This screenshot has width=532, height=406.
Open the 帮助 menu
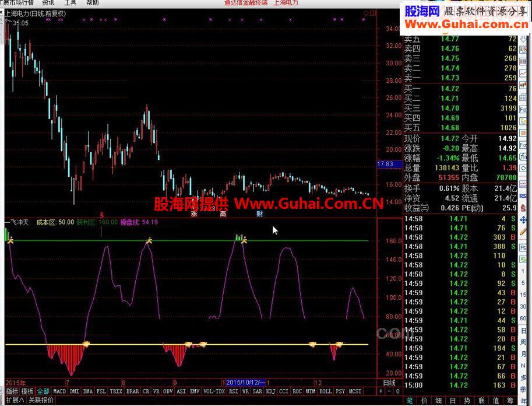(92, 3)
